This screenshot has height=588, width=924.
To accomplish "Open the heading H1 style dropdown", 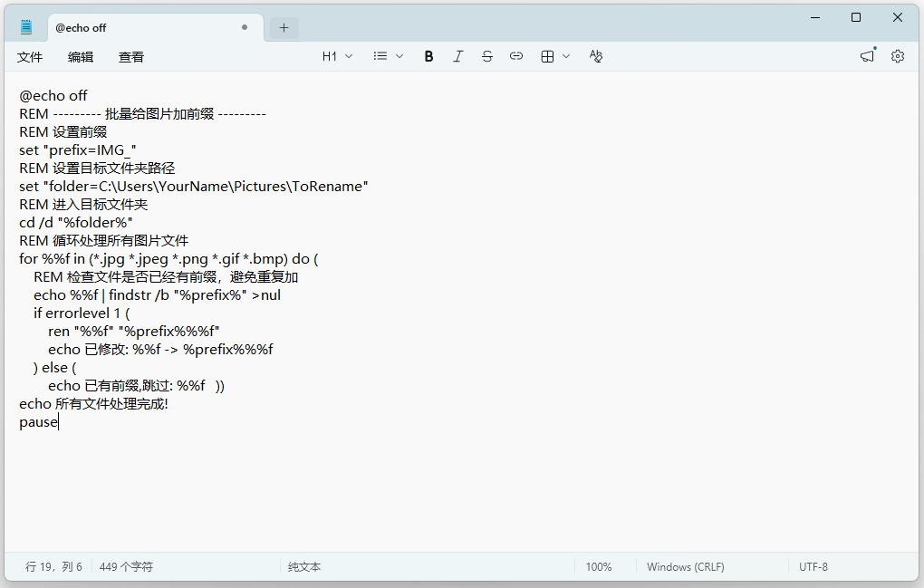I will [337, 56].
